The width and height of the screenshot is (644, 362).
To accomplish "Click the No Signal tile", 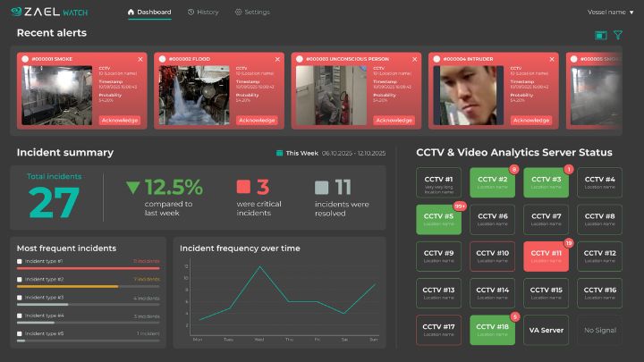I will coord(599,330).
